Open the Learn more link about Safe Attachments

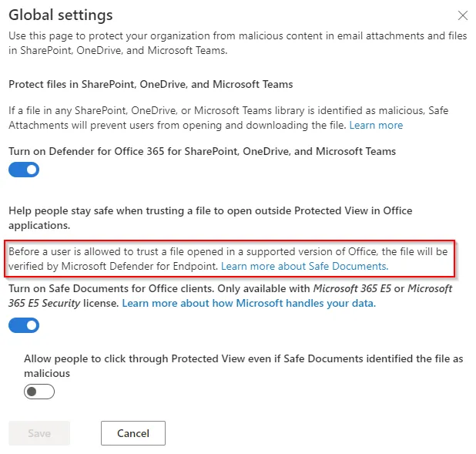coord(376,125)
